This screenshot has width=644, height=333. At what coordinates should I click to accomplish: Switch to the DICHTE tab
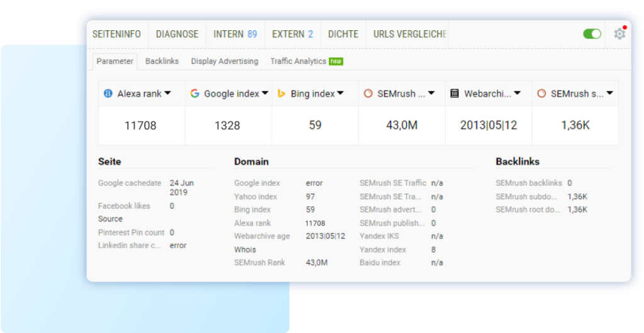(x=343, y=34)
